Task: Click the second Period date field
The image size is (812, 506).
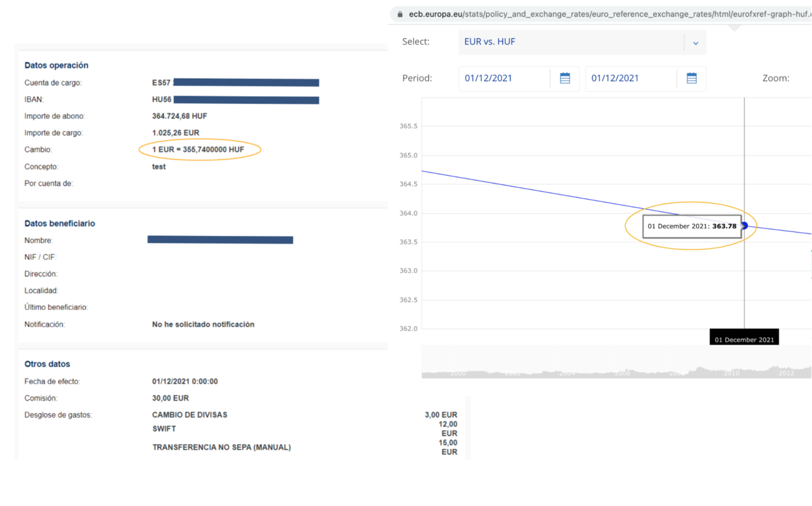Action: [x=630, y=78]
